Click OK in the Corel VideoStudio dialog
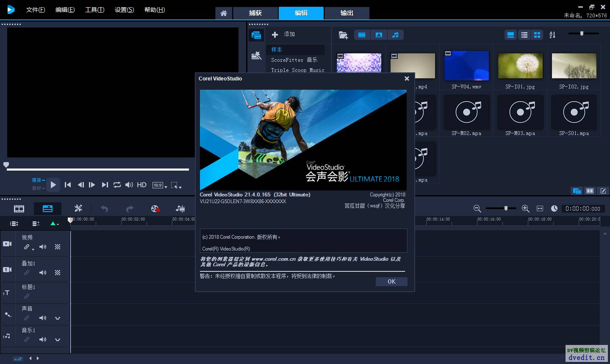Viewport: 610px width, 364px height. [391, 281]
